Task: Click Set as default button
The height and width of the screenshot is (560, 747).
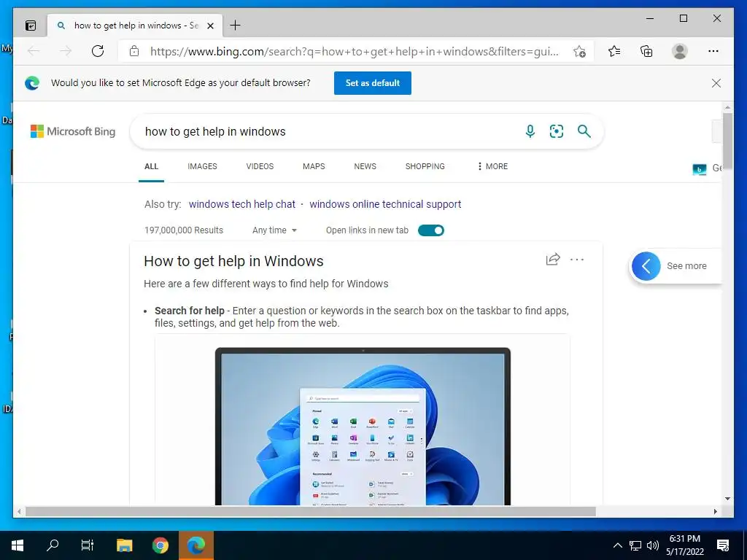Action: coord(373,83)
